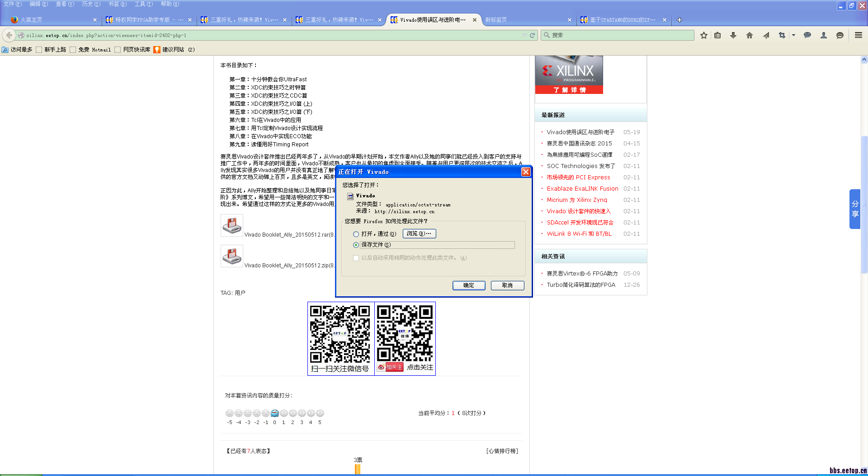
Task: Open a new tab with the plus button
Action: coord(679,20)
